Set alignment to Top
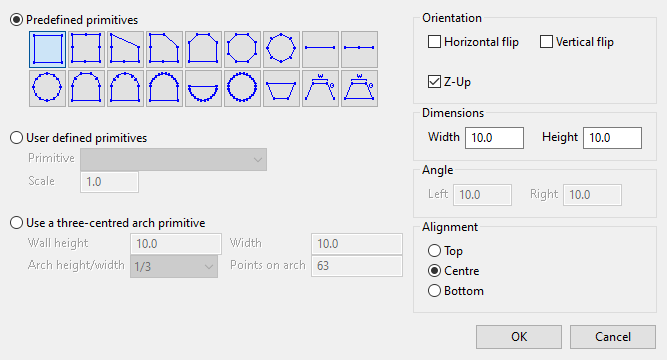 point(434,251)
